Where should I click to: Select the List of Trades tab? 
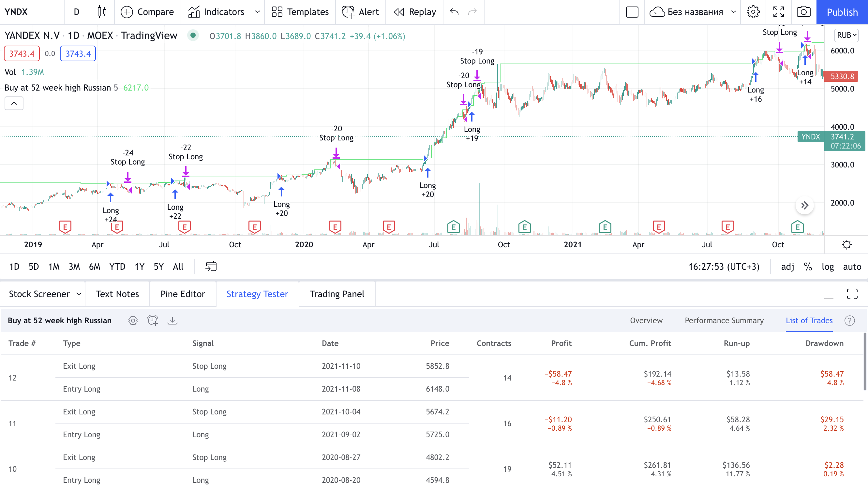[x=809, y=320]
